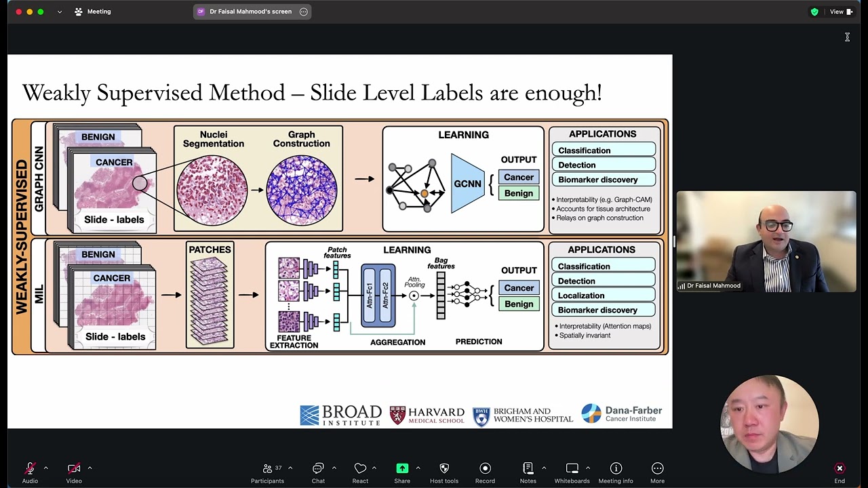
Task: Expand caret next to Whiteboards
Action: [x=587, y=468]
